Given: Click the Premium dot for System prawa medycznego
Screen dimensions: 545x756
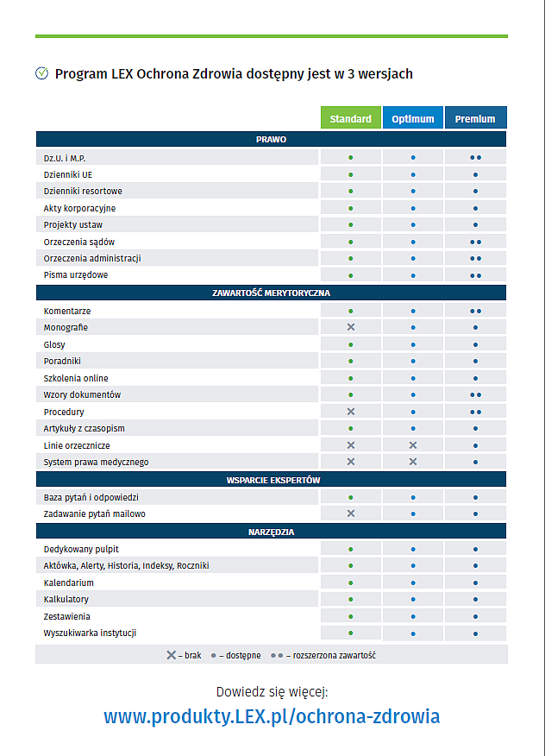Looking at the screenshot, I should (x=476, y=463).
